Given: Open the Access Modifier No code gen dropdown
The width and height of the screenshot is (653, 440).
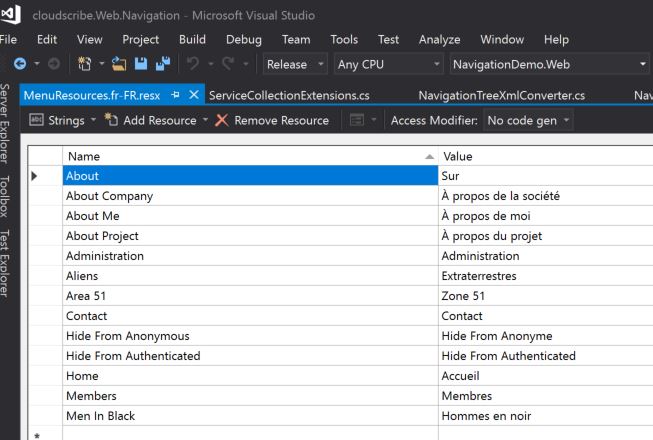Looking at the screenshot, I should coord(528,120).
